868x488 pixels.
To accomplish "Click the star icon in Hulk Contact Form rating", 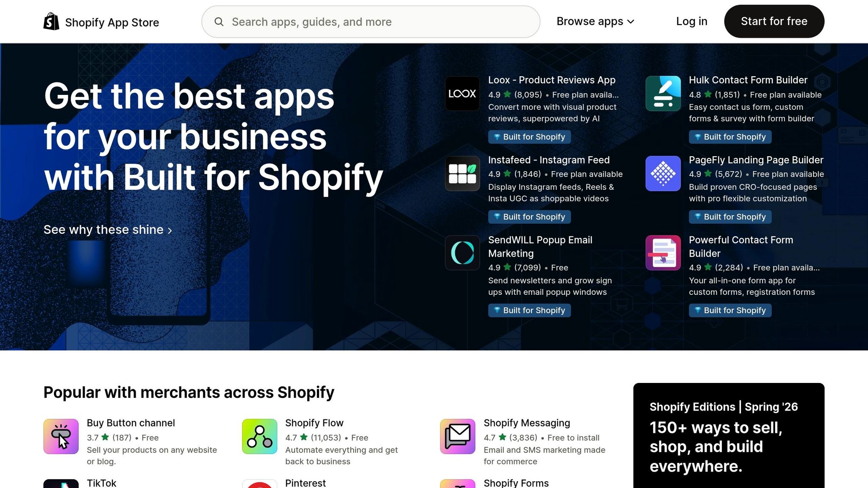I will pyautogui.click(x=708, y=94).
